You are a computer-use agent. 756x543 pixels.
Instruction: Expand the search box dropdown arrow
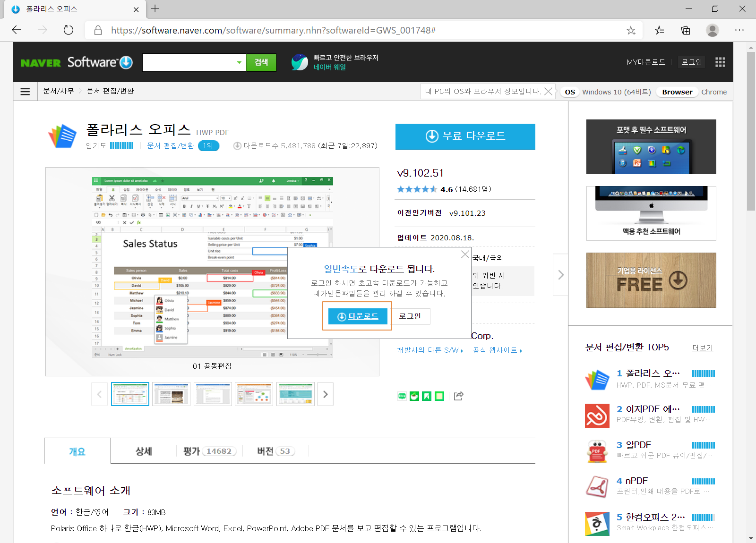click(x=239, y=62)
